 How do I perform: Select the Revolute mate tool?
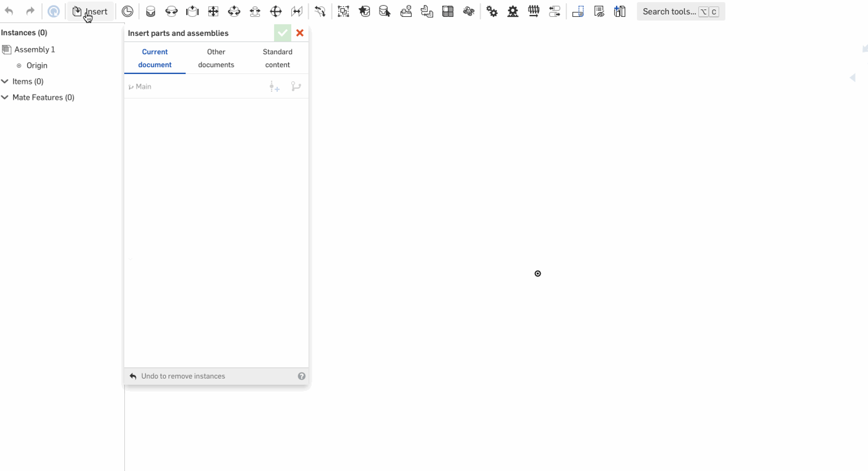point(171,11)
